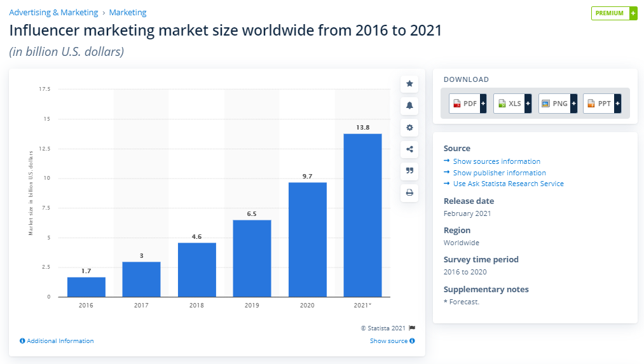Download the chart as PNG

coord(558,104)
